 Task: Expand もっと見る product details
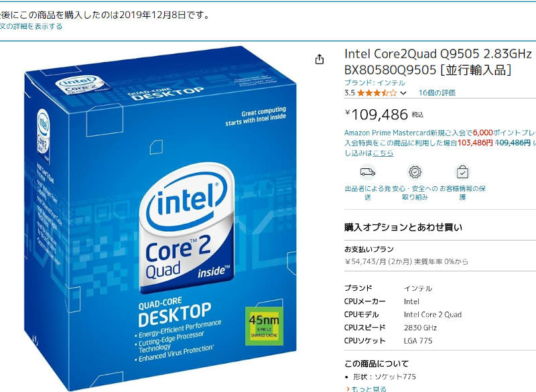[x=366, y=389]
